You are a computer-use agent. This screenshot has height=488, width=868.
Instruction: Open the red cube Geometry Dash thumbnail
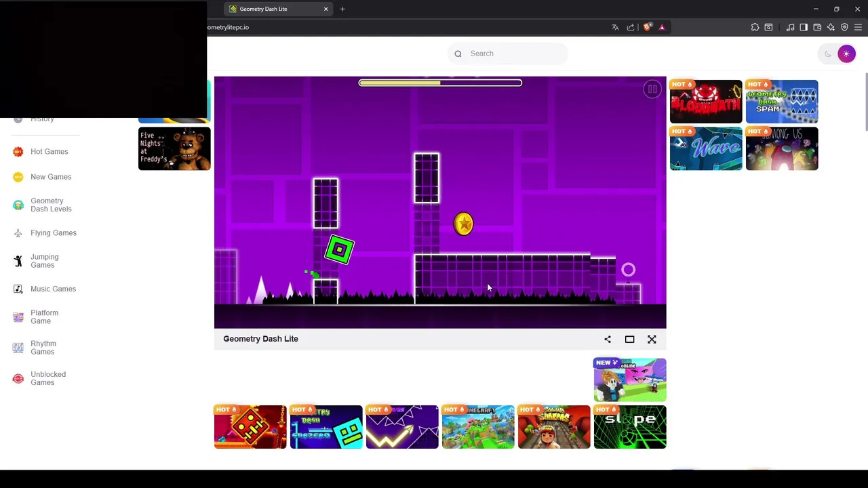pos(250,427)
